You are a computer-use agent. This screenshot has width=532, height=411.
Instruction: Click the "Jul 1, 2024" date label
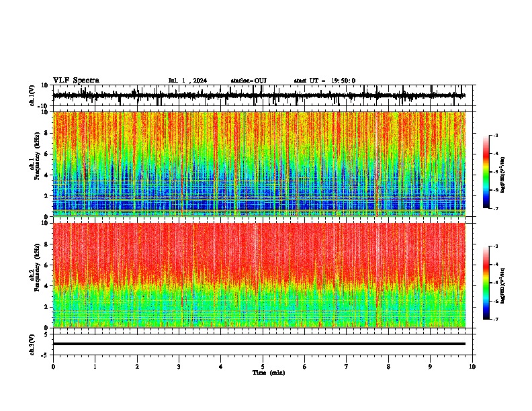pyautogui.click(x=187, y=81)
